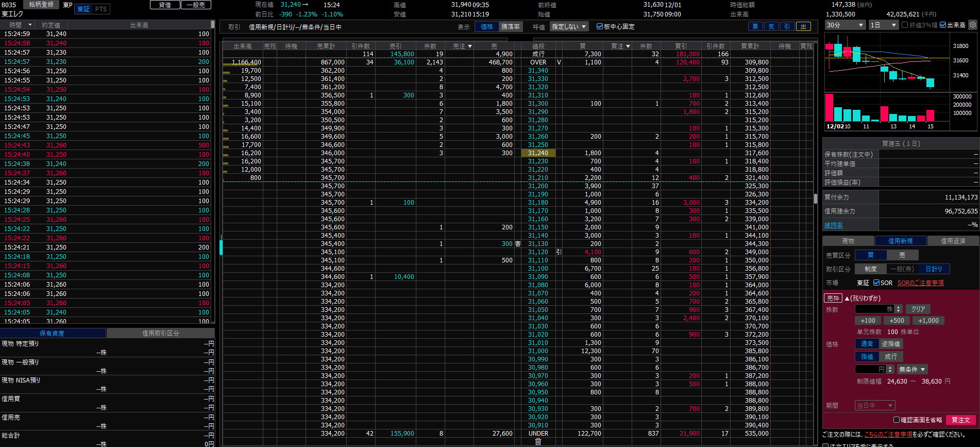
Task: Click the 31,240 current price row
Action: (x=538, y=153)
